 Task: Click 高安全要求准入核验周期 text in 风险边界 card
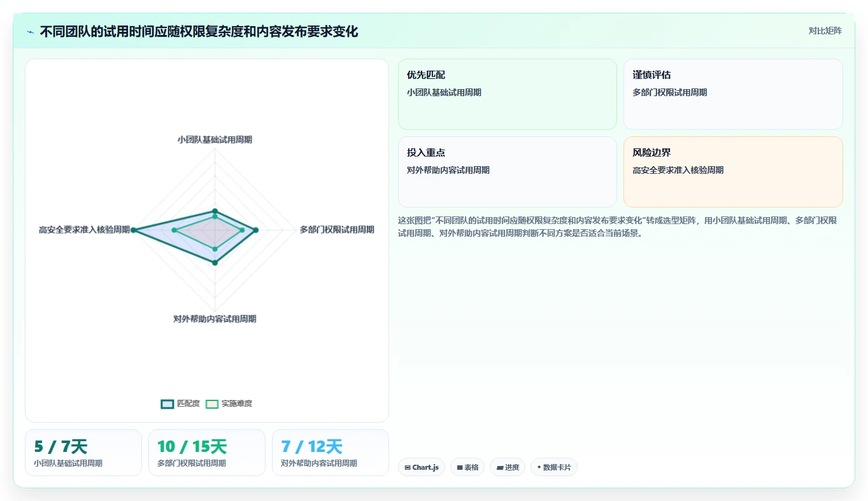click(x=678, y=170)
